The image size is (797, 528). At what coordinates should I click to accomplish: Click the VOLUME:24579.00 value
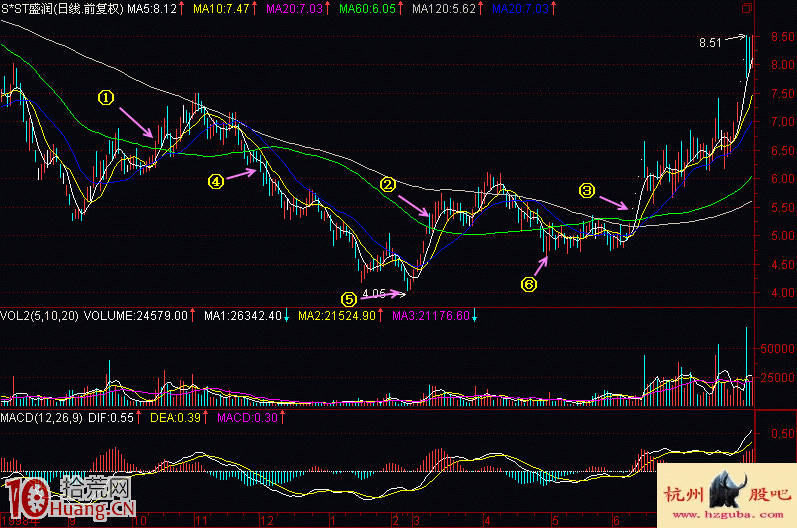pos(136,316)
